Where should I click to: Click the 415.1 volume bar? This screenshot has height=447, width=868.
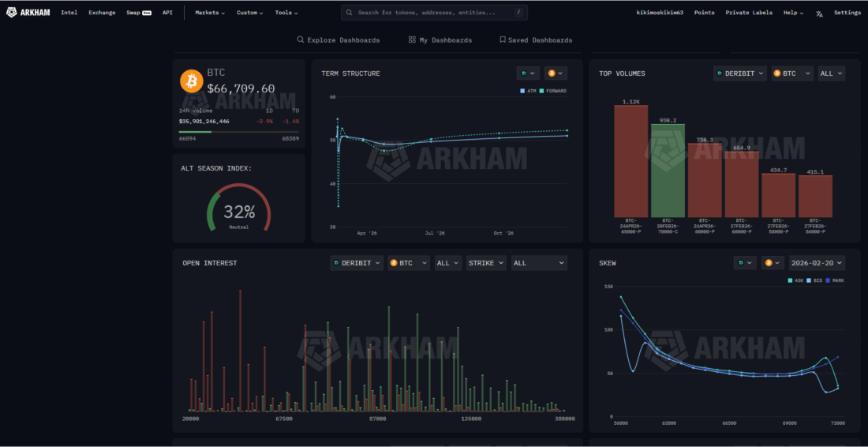tap(815, 197)
